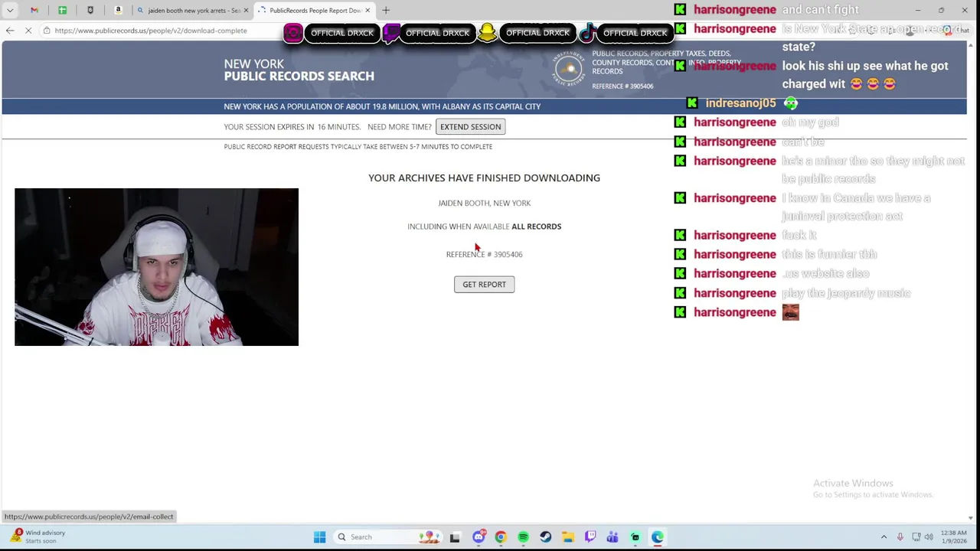The width and height of the screenshot is (980, 551).
Task: Expand the tab search dropdown
Action: 10,10
